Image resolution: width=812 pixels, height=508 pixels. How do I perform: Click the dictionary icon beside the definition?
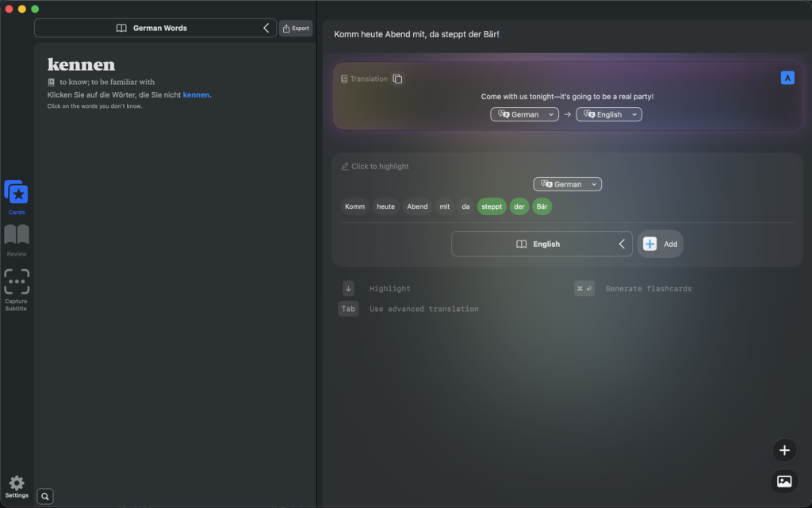tap(52, 82)
